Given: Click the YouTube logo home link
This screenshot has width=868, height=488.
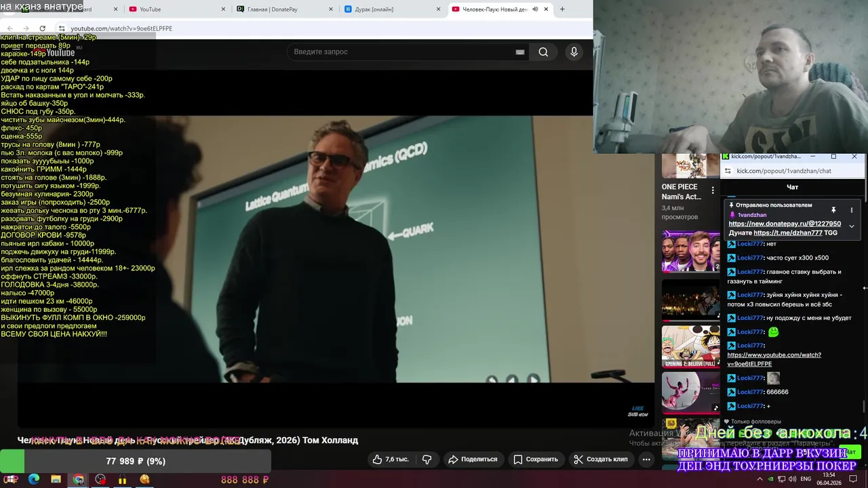Looking at the screenshot, I should click(56, 52).
